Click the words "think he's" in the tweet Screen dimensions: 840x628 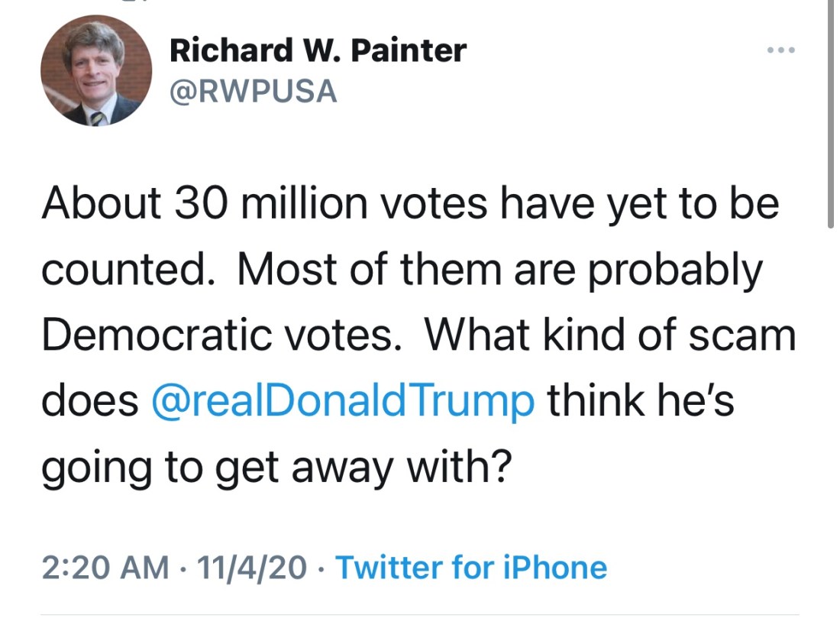point(640,400)
